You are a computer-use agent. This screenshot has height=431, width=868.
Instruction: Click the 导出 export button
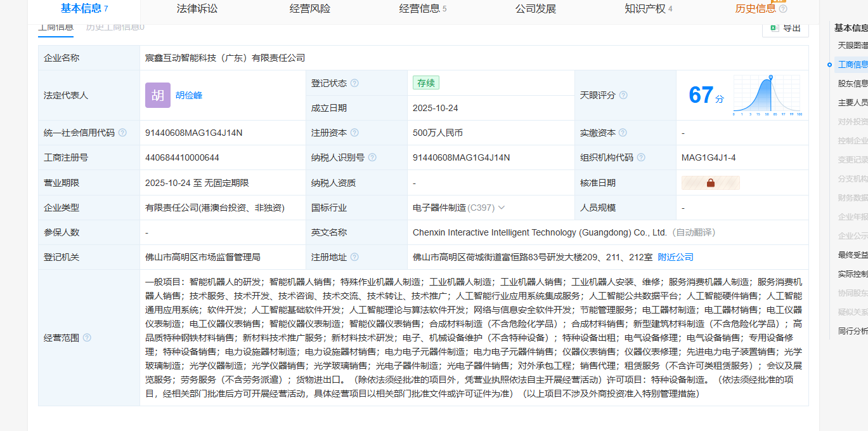(x=785, y=28)
